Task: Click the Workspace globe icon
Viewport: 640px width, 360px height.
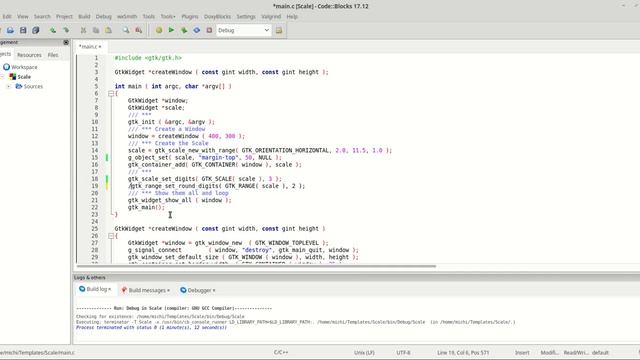Action: (x=6, y=67)
